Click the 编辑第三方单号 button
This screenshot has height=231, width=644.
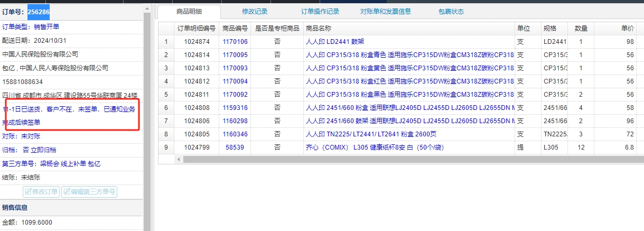pos(89,191)
